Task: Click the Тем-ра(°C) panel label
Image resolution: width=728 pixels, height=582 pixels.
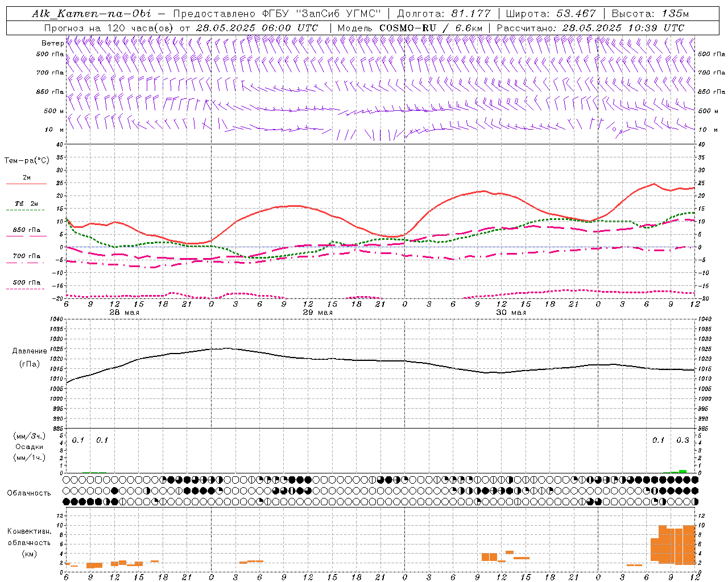Action: (27, 160)
